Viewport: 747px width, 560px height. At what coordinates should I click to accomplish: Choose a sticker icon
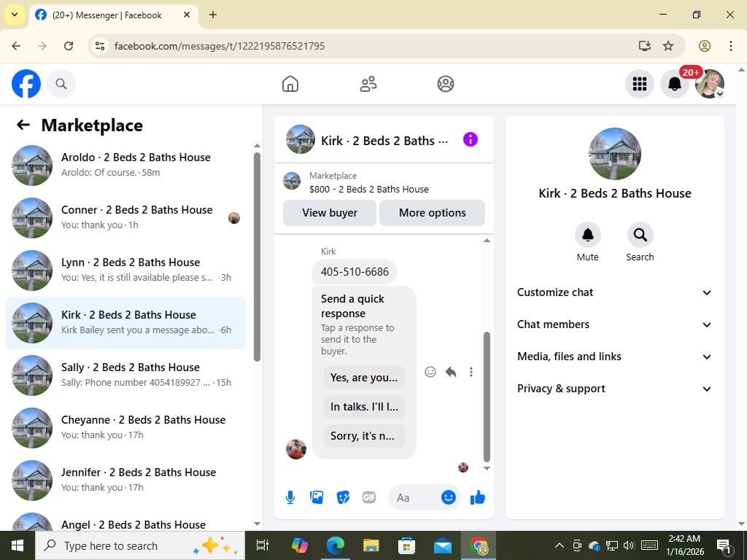[343, 497]
